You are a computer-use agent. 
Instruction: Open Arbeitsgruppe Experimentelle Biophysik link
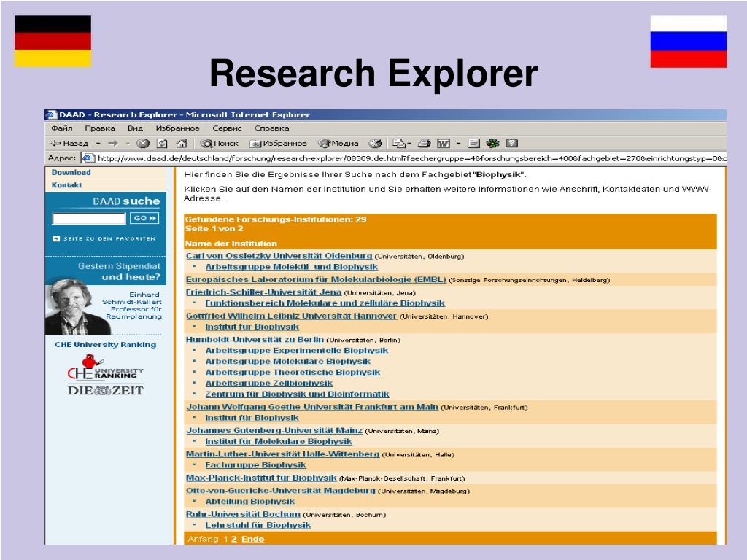(296, 351)
